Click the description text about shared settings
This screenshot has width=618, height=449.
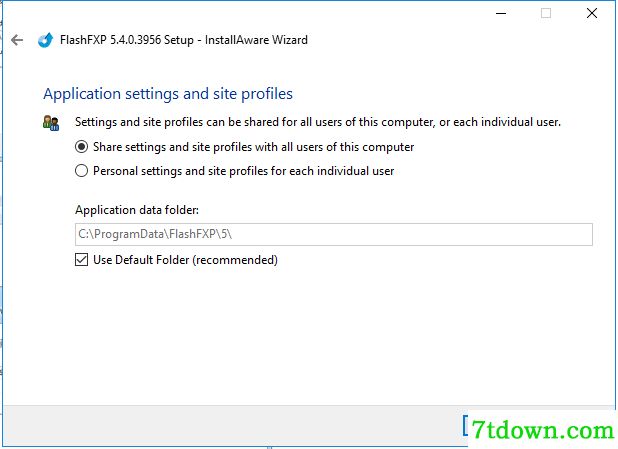pyautogui.click(x=318, y=122)
